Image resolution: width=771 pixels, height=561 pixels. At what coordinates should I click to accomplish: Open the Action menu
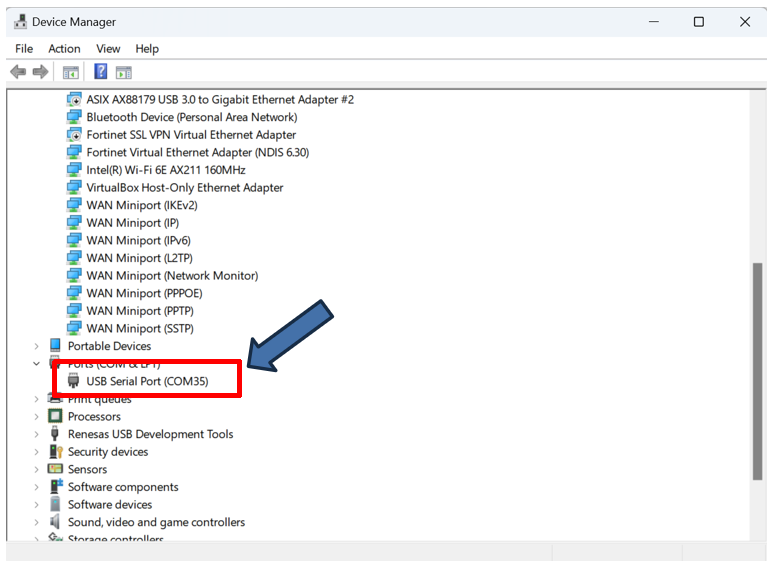tap(64, 49)
